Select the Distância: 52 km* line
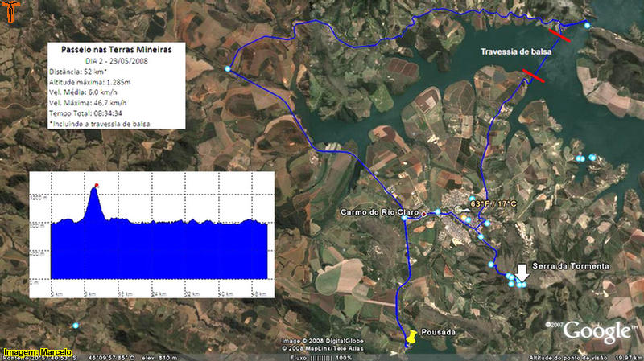 click(x=78, y=72)
